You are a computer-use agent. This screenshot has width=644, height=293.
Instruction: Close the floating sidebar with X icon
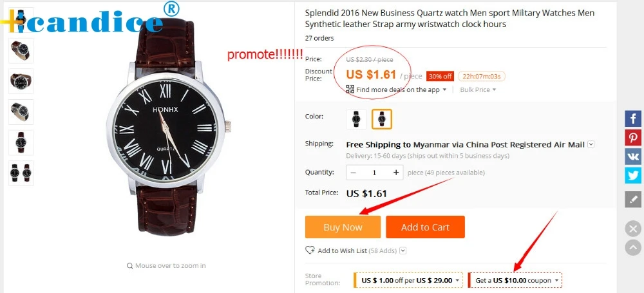click(633, 229)
